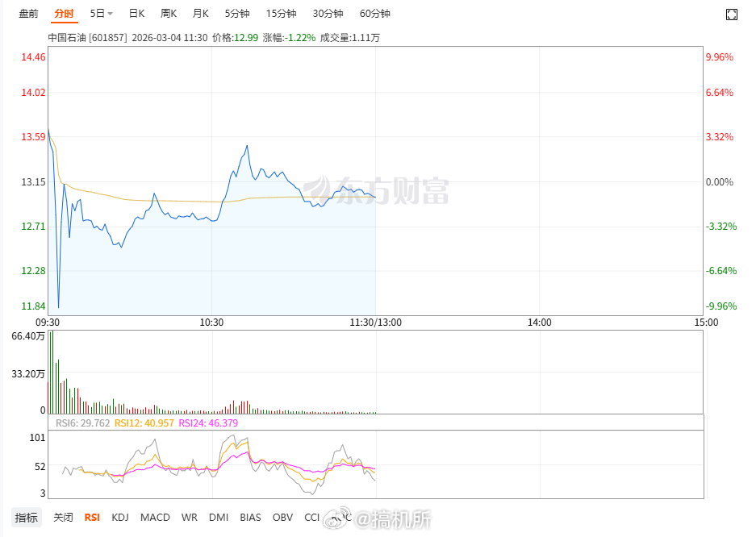The image size is (756, 537).
Task: Click the -9.96% percent axis label
Action: coord(721,306)
